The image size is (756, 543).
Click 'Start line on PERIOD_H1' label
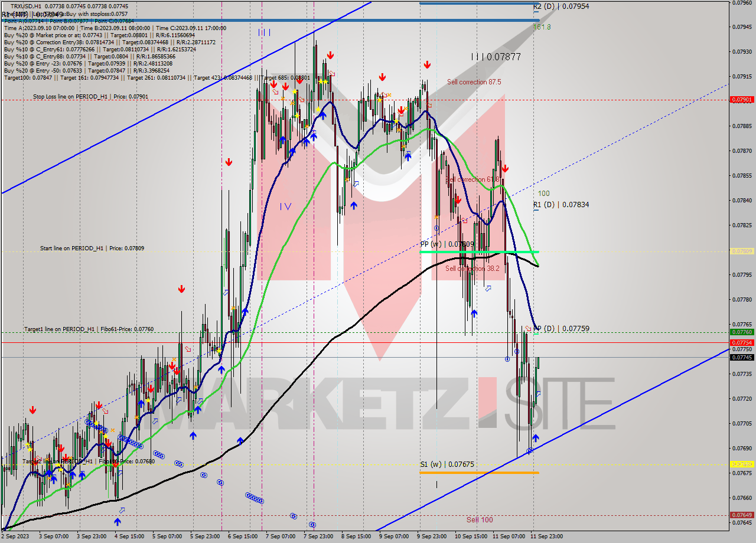(92, 248)
